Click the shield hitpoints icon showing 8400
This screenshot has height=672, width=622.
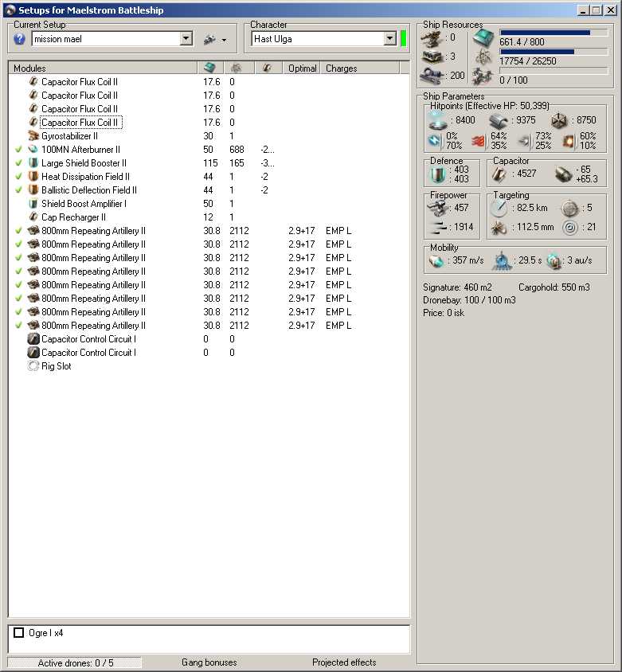[x=438, y=120]
